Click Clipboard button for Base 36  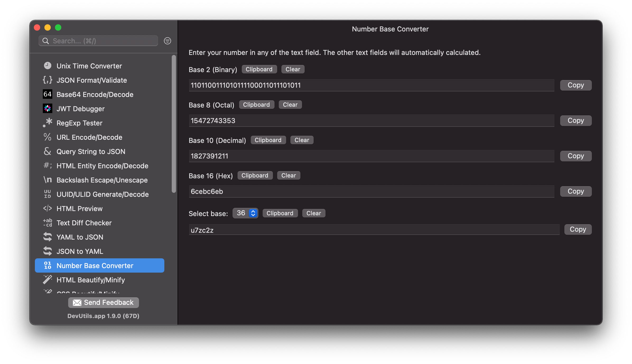tap(279, 213)
